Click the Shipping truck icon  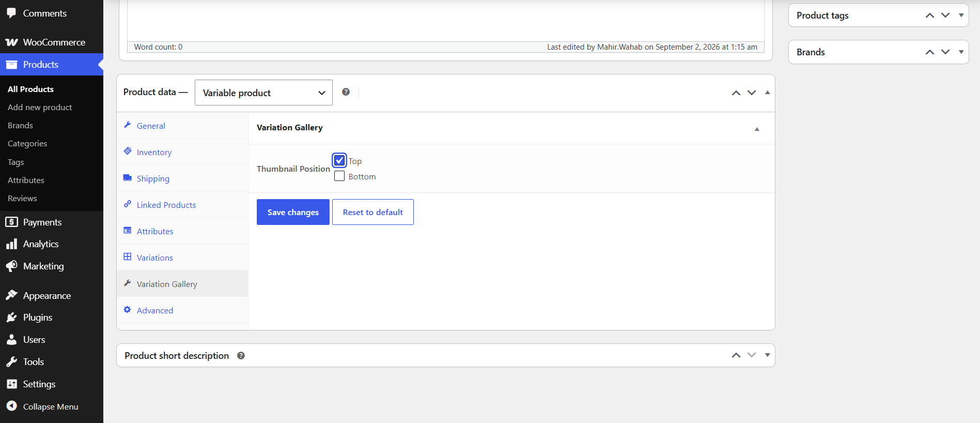click(128, 178)
